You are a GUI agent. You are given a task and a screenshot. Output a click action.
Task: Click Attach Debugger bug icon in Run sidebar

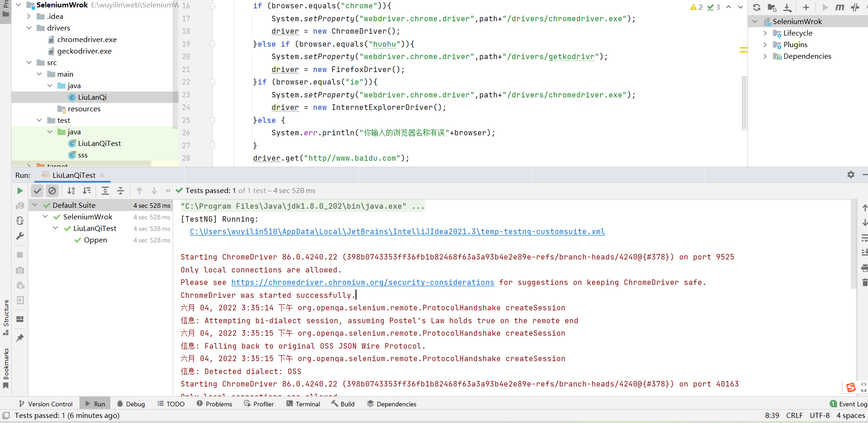[20, 285]
